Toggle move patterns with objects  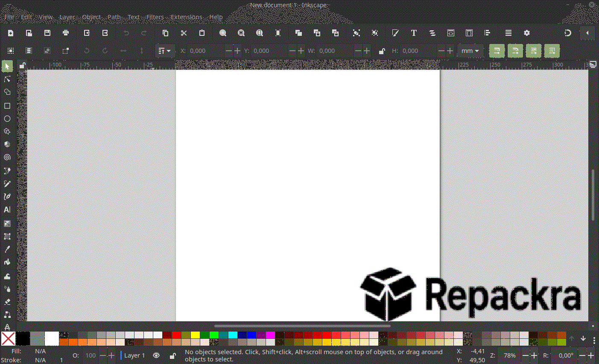[x=552, y=51]
